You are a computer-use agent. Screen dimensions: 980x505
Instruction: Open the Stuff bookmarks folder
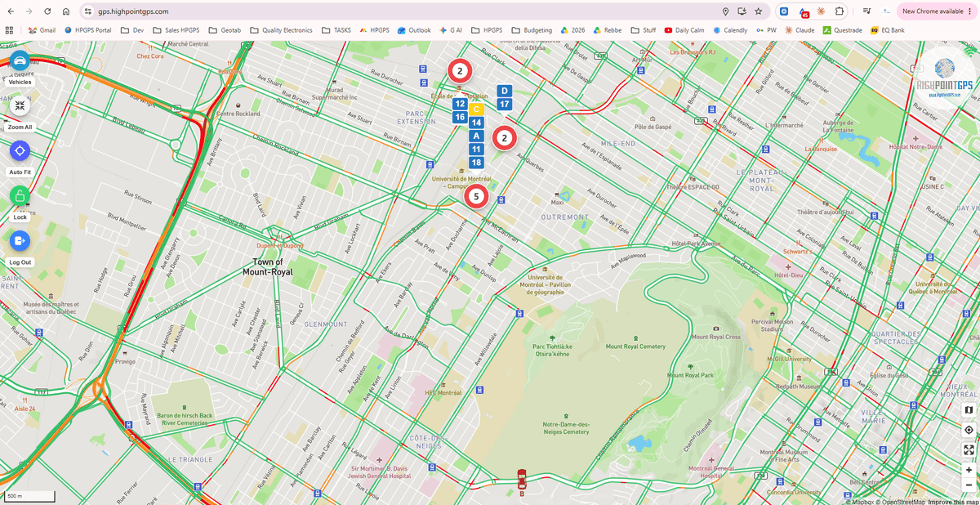[642, 30]
